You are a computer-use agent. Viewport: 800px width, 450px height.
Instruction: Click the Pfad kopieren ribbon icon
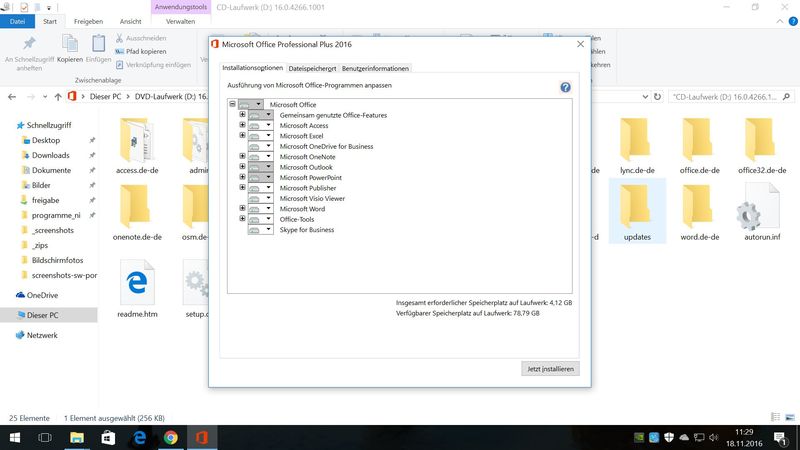point(119,51)
